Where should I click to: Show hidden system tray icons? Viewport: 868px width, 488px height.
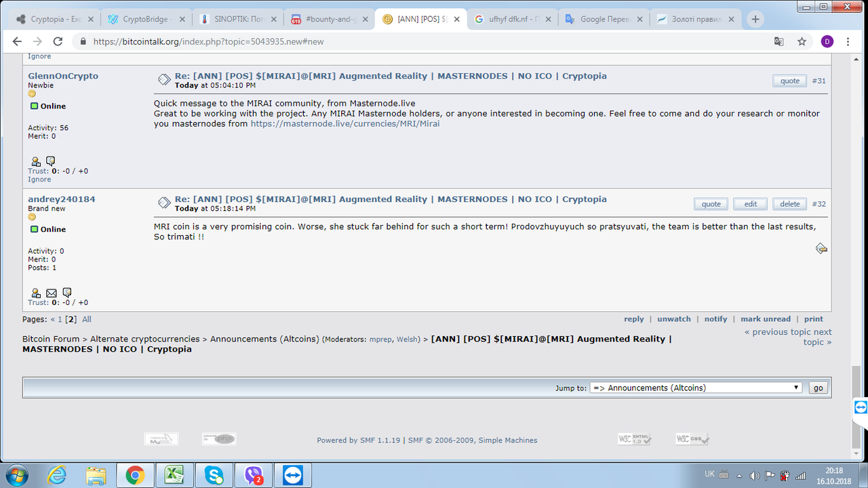pyautogui.click(x=739, y=475)
